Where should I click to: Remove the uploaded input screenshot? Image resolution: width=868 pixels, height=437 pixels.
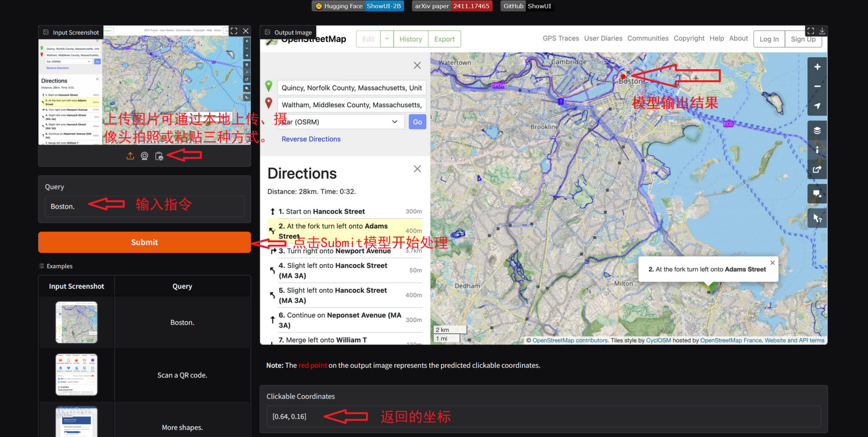[x=246, y=31]
